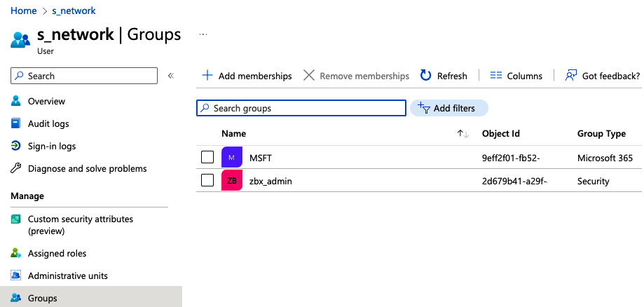Open the zbx_admin group link
Screen dimensions: 644x307
coord(270,181)
